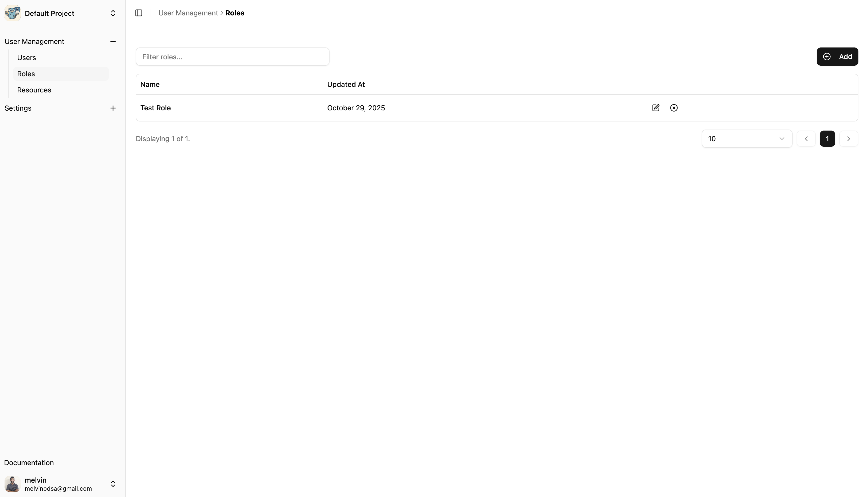Open the Documentation link
Image resolution: width=868 pixels, height=497 pixels.
pos(29,462)
